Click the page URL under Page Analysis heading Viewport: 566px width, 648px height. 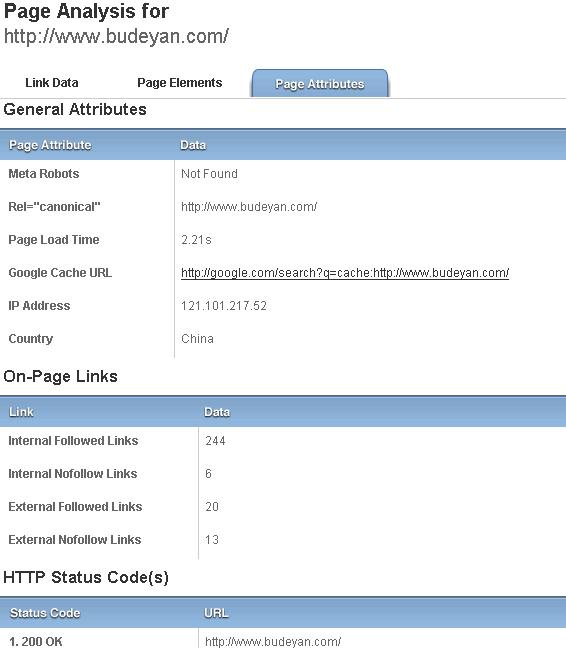pyautogui.click(x=116, y=36)
